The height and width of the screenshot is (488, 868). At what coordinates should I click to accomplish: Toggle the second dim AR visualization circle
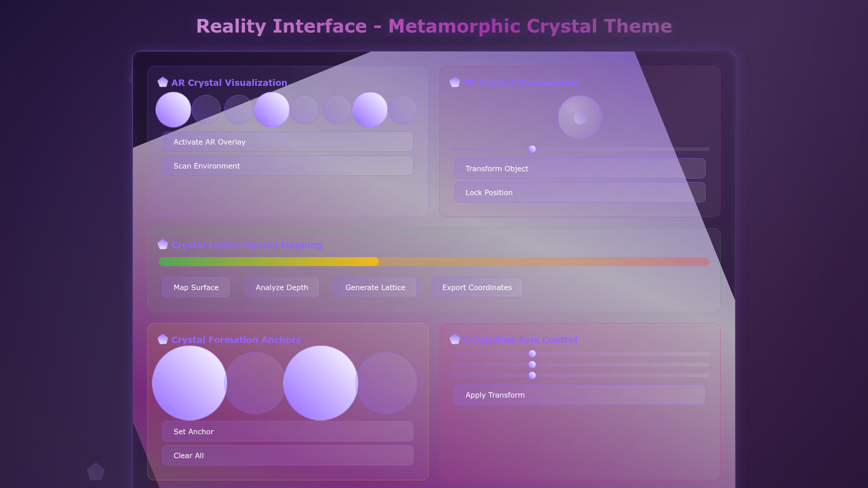coord(239,110)
